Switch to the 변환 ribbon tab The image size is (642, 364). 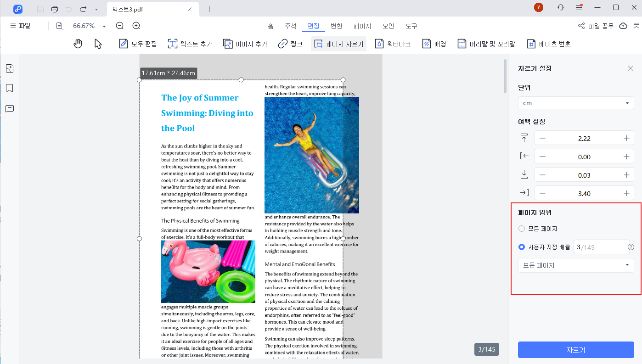click(336, 26)
